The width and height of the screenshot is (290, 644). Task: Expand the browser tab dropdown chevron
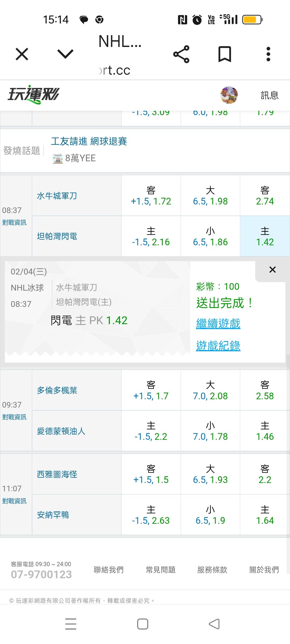65,54
